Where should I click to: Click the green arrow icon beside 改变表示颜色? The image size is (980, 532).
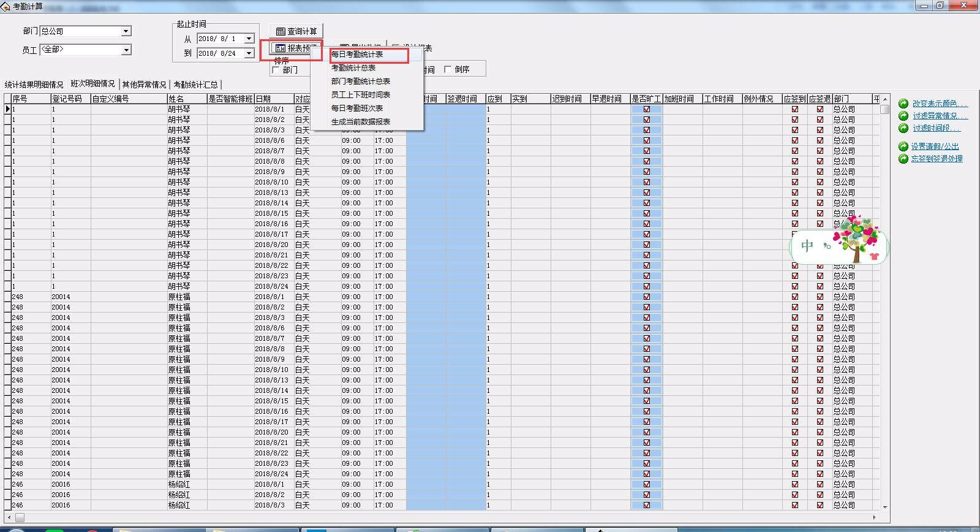pos(903,104)
